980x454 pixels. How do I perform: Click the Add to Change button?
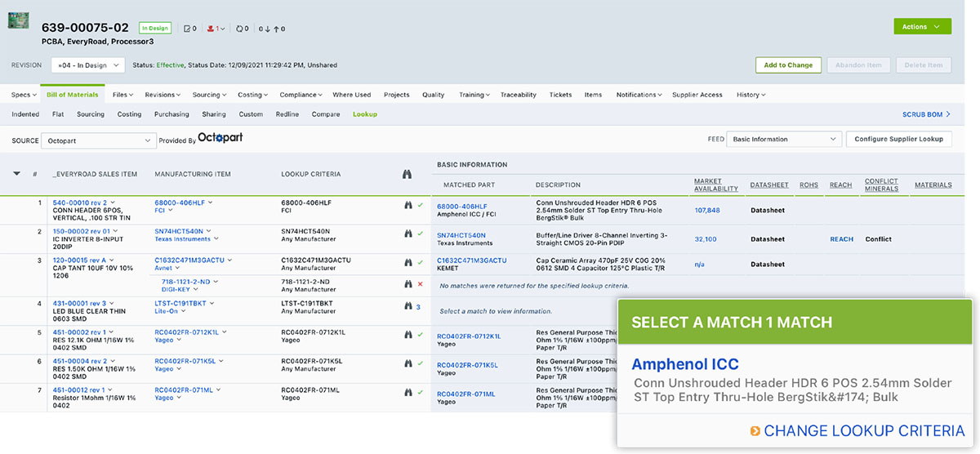click(788, 65)
